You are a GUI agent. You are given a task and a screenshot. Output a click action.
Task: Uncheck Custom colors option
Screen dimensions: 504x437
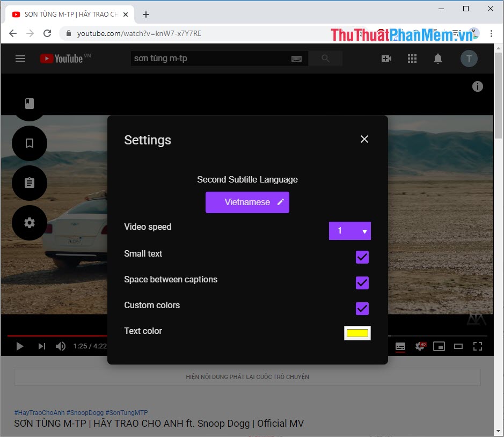tap(362, 309)
